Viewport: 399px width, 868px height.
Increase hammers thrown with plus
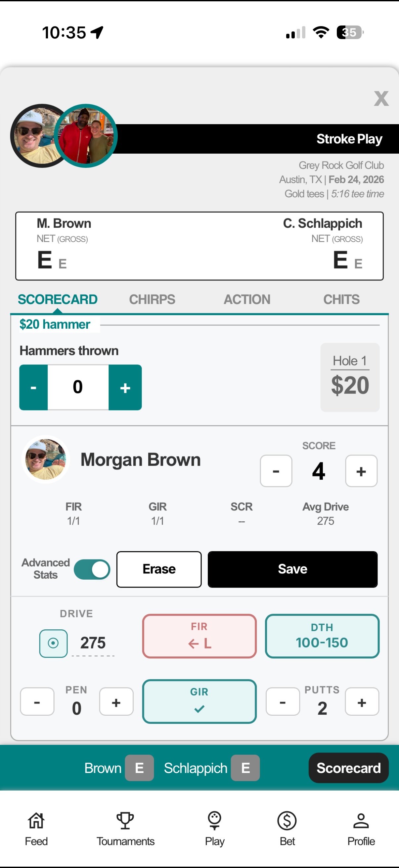pyautogui.click(x=125, y=388)
